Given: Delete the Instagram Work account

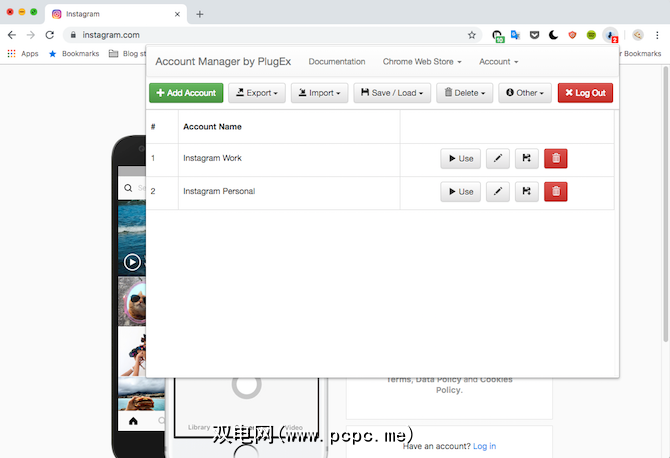Looking at the screenshot, I should coord(555,159).
